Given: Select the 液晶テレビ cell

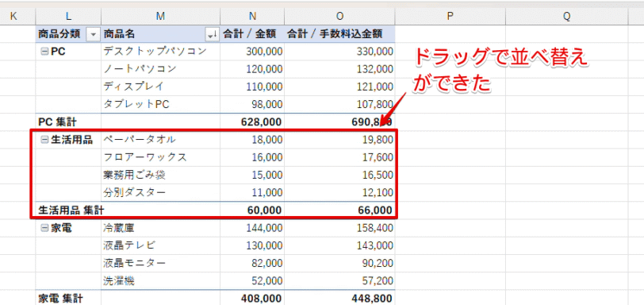Looking at the screenshot, I should tap(160, 245).
